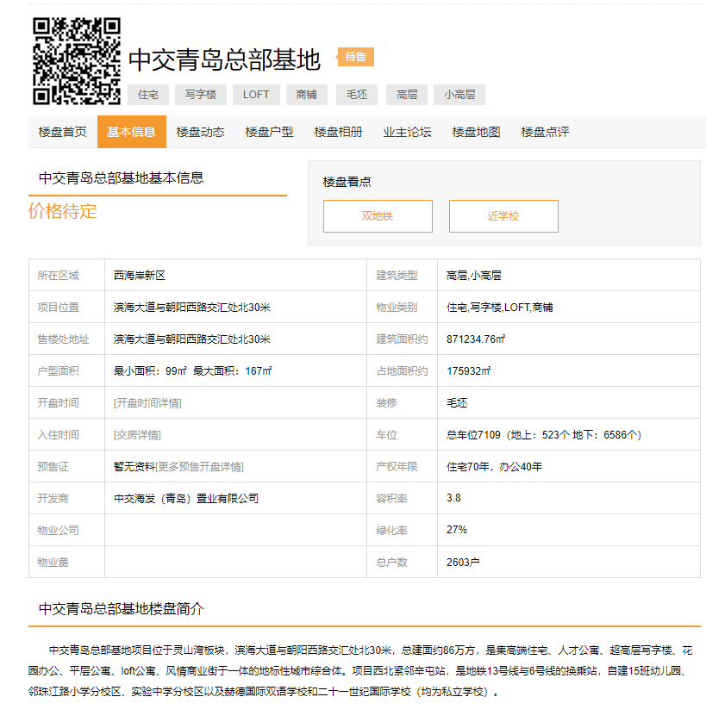Click the 中交青岛总部基地楼盘简介 heading

click(x=122, y=609)
